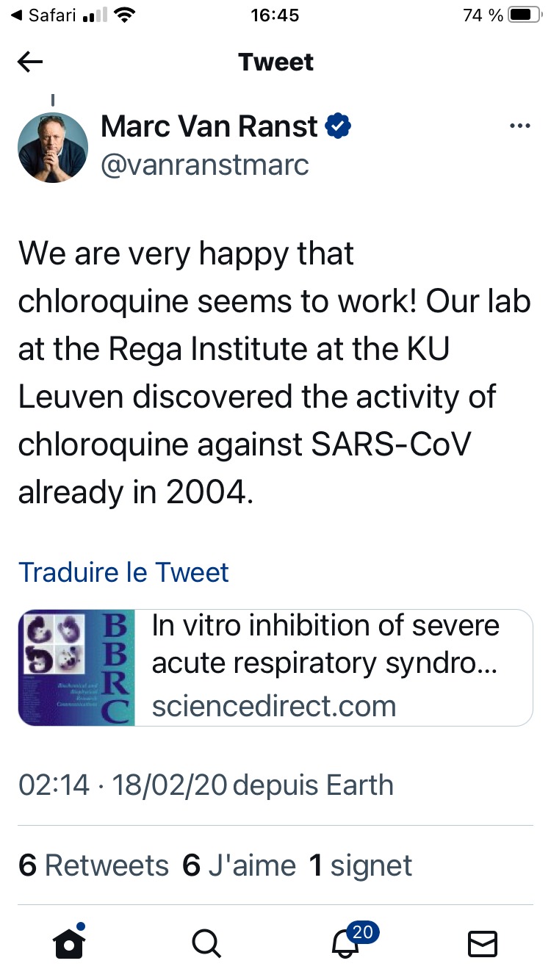Screen dimensions: 551x980
Task: Tap the tweet timestamp 02:14 · 18/02/20
Action: [x=122, y=785]
